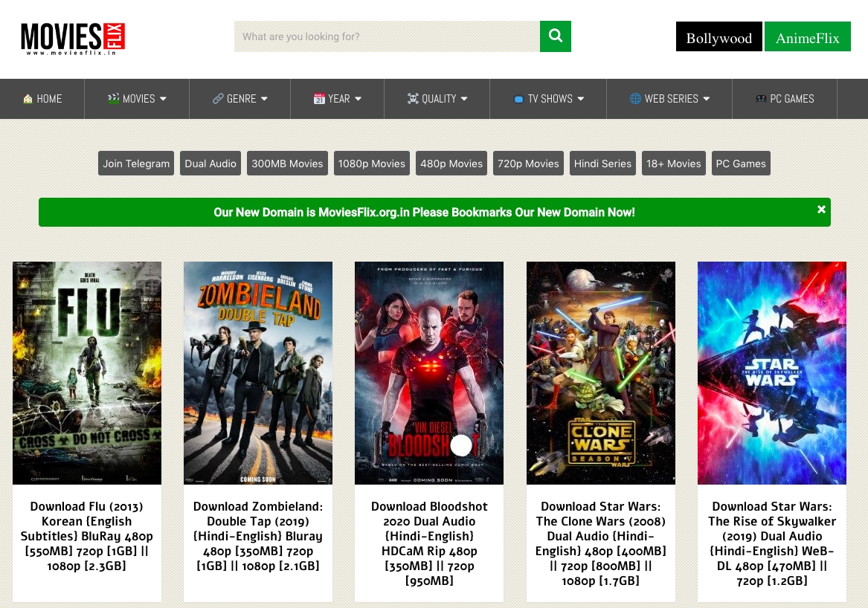Viewport: 868px width, 608px height.
Task: Click the skull icon beside Quality
Action: (413, 99)
